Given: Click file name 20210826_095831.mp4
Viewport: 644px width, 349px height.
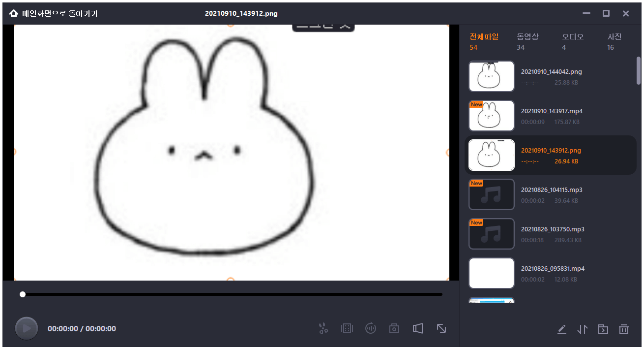Looking at the screenshot, I should click(x=553, y=269).
